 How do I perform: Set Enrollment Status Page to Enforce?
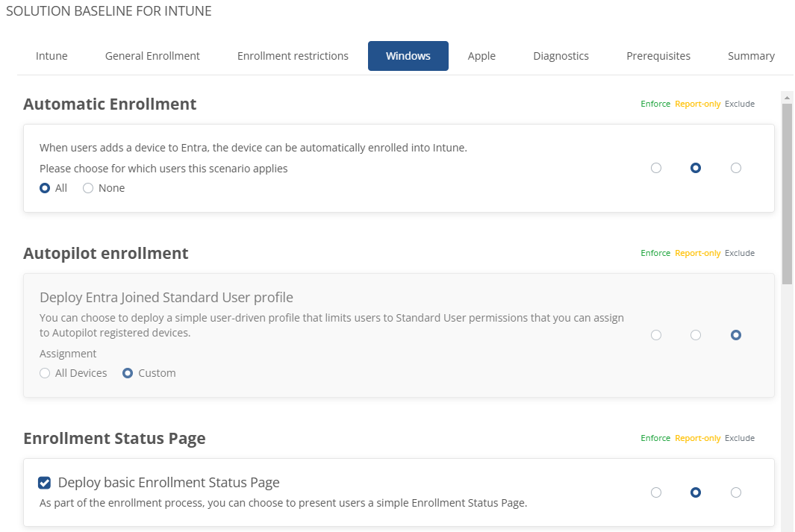(656, 492)
